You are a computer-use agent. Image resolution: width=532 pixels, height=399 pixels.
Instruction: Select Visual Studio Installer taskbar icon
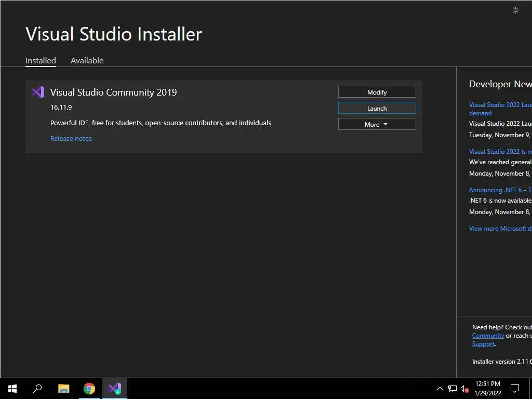115,389
